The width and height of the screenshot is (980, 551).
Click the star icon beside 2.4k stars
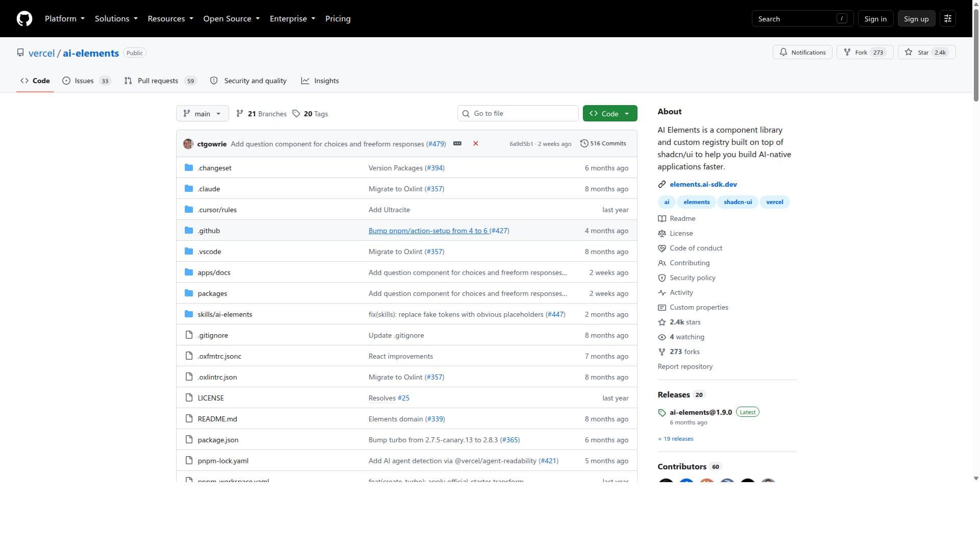[662, 322]
